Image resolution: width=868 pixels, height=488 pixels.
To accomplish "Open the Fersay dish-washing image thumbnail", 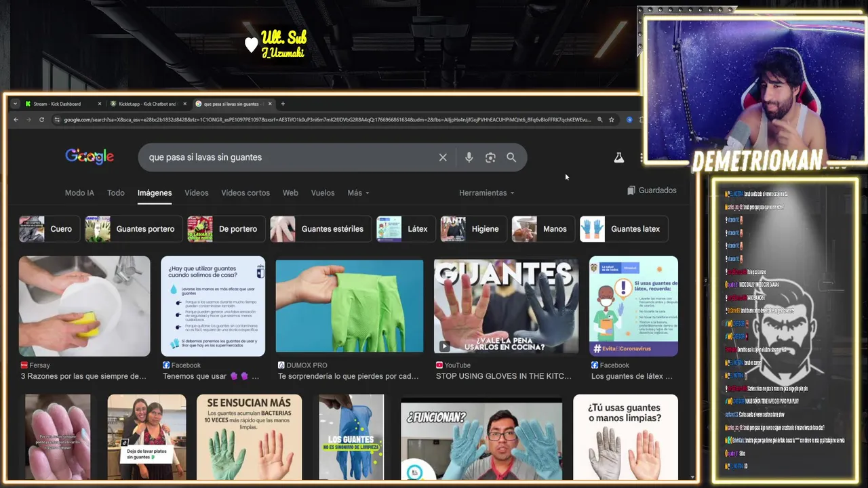I will pos(85,306).
